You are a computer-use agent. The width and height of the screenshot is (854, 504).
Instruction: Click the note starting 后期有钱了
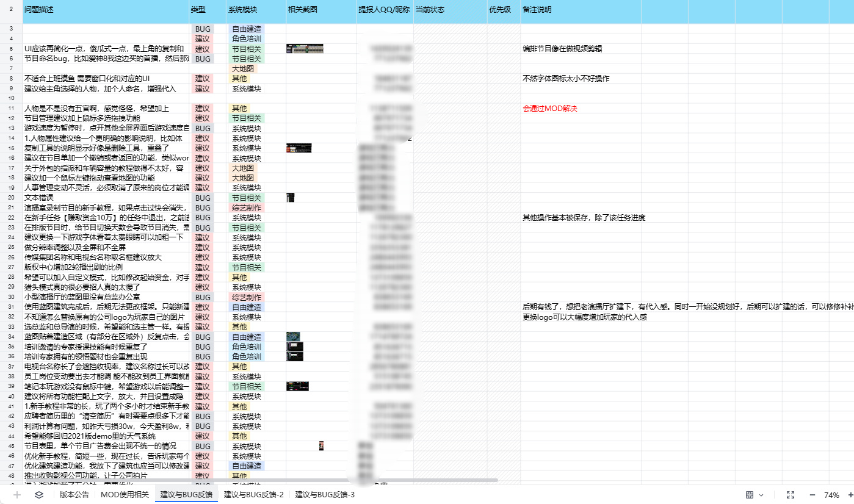point(688,307)
